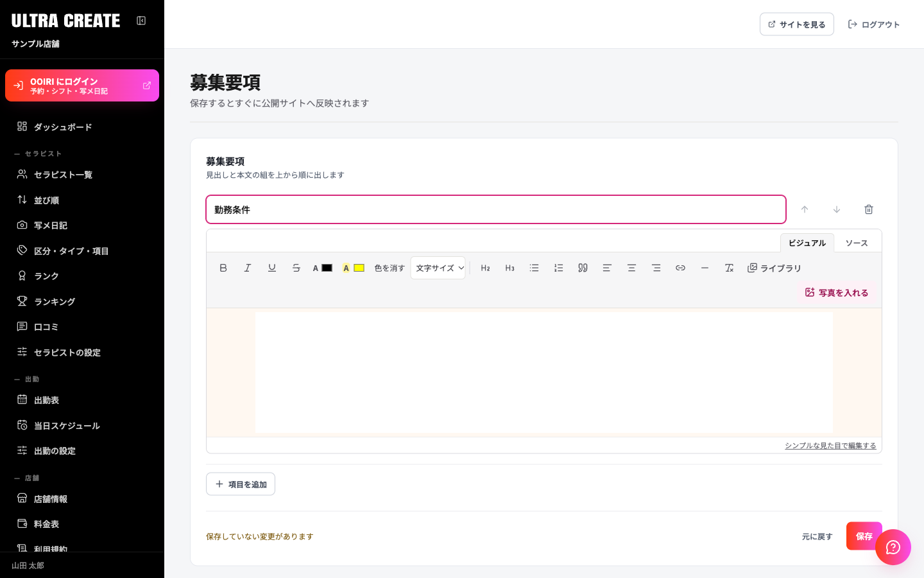Viewport: 924px width, 578px height.
Task: Open サイトを見る to view site
Action: 797,24
